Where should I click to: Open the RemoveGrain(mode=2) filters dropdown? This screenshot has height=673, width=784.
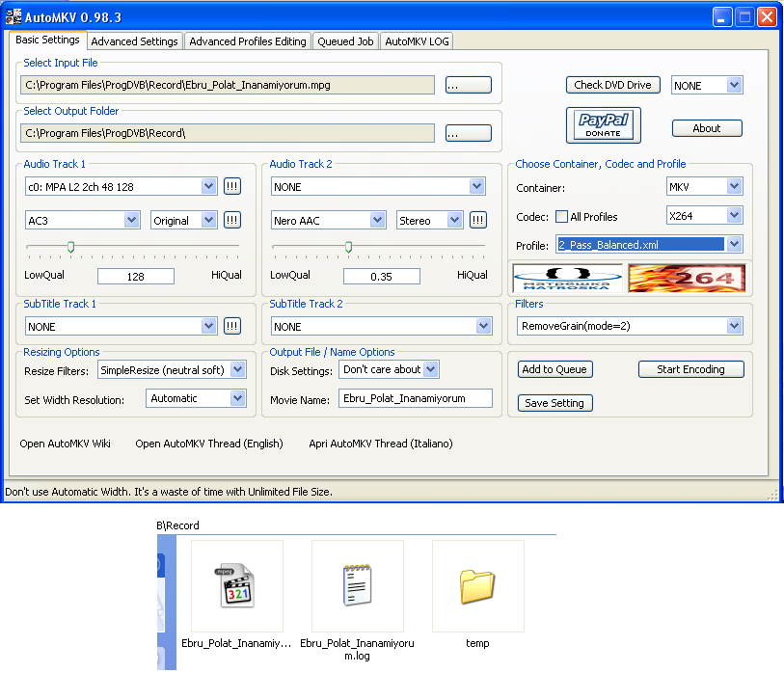[630, 326]
